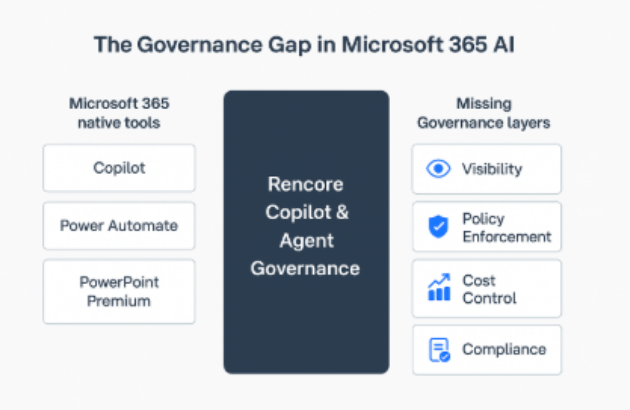Click the word Rencore in center panel
This screenshot has width=630, height=410.
(x=305, y=184)
